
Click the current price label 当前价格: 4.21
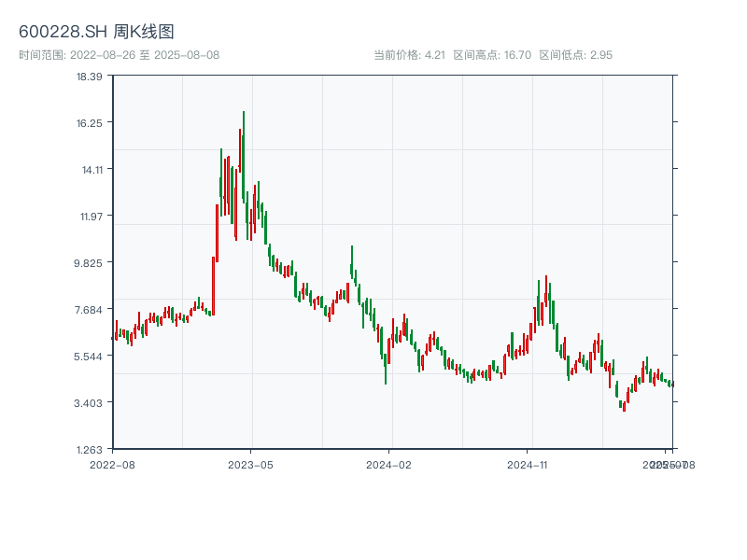coord(409,55)
